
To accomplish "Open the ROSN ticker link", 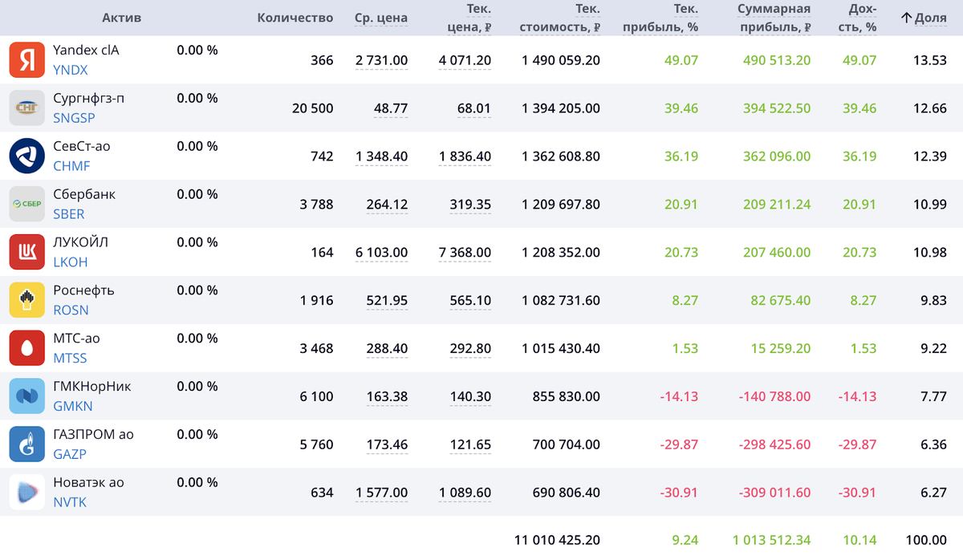I will [x=71, y=310].
